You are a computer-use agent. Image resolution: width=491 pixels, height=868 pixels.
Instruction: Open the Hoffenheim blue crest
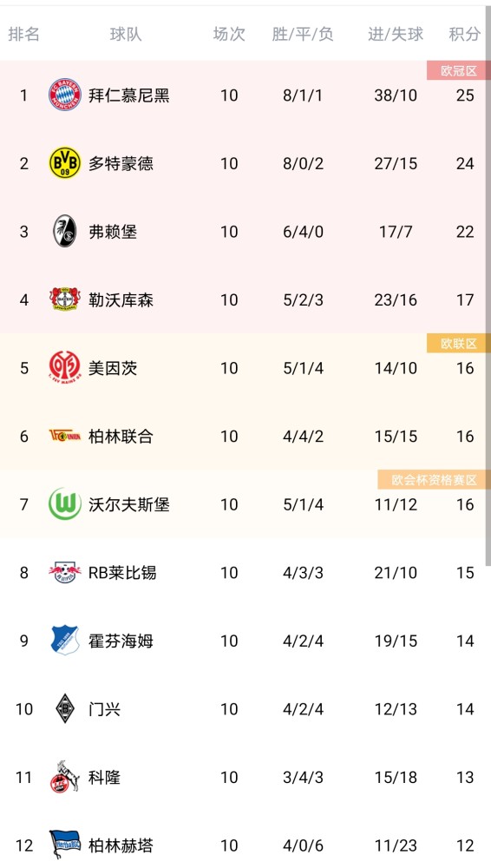click(65, 640)
